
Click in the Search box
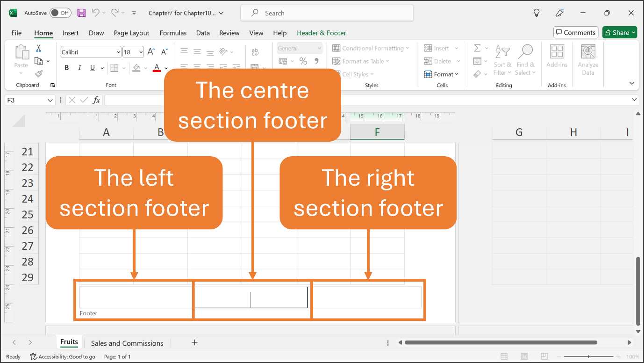327,13
